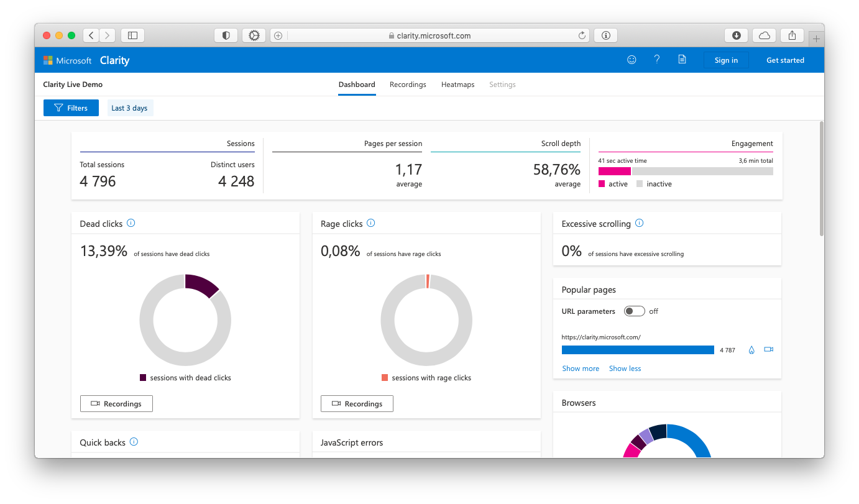Open Recordings under Dead clicks
859x504 pixels.
pyautogui.click(x=116, y=403)
